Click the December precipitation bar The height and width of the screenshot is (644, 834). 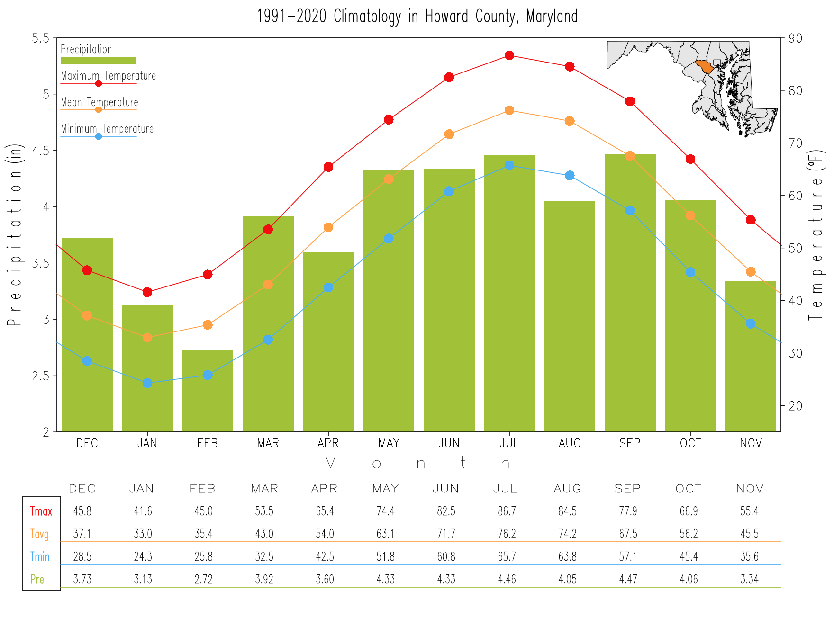87,335
